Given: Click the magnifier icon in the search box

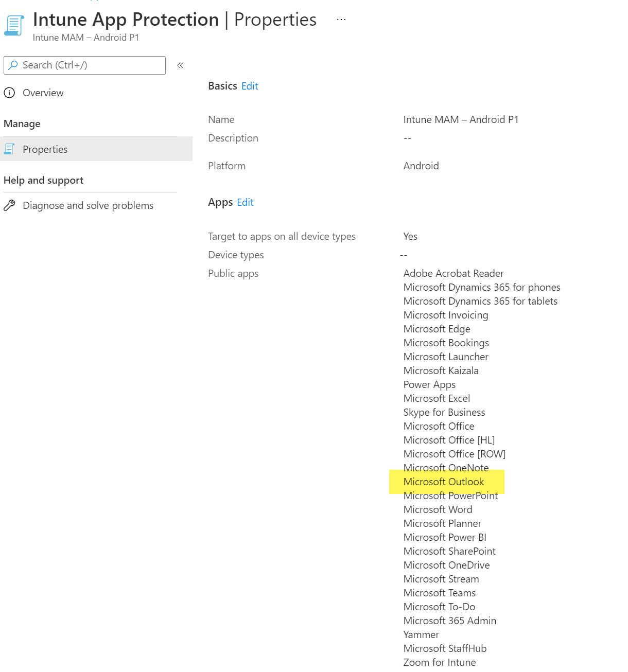Looking at the screenshot, I should click(x=14, y=65).
